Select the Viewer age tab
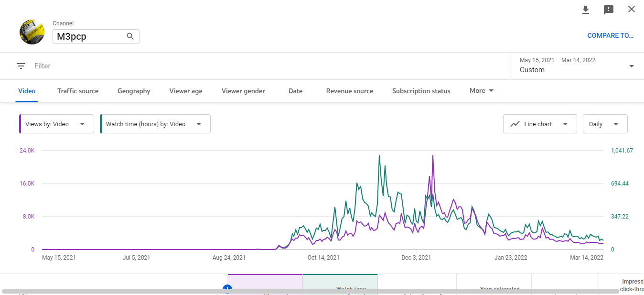 [x=186, y=91]
